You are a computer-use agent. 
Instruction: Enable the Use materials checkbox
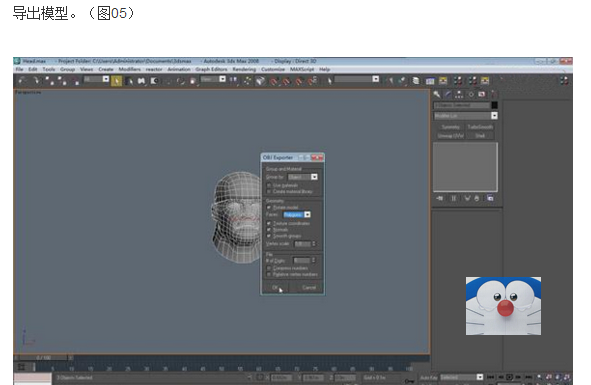269,186
